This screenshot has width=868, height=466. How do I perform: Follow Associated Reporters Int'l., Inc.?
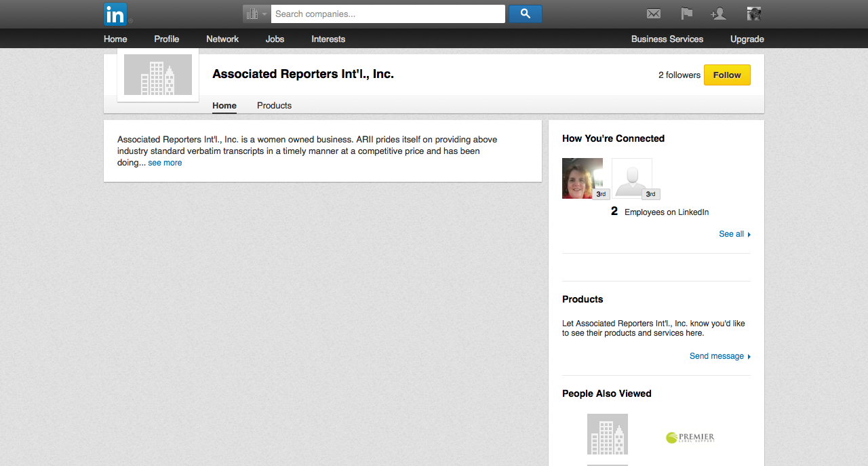(x=727, y=75)
